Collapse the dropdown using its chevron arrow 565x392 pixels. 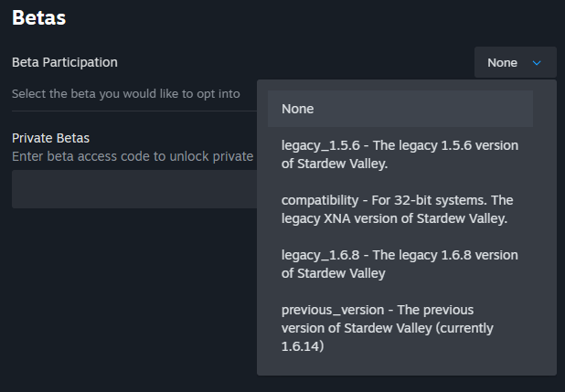537,63
